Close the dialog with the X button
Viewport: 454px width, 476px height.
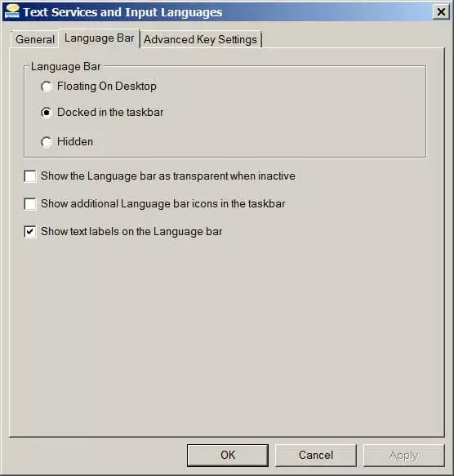[x=441, y=12]
